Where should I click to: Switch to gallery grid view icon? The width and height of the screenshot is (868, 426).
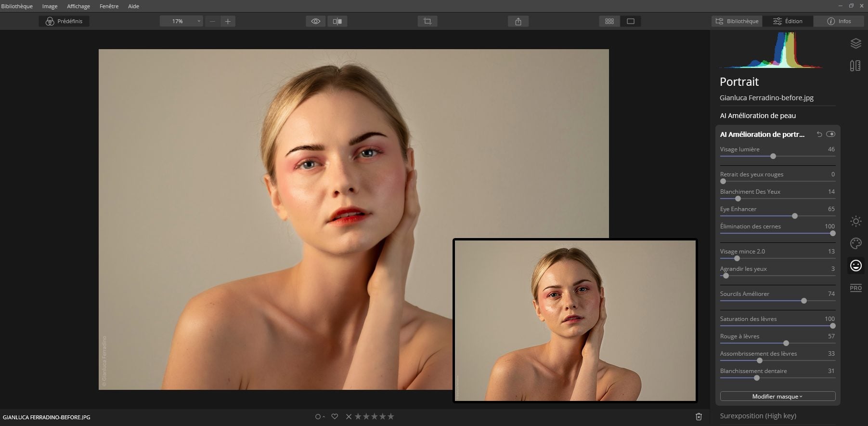pos(609,21)
